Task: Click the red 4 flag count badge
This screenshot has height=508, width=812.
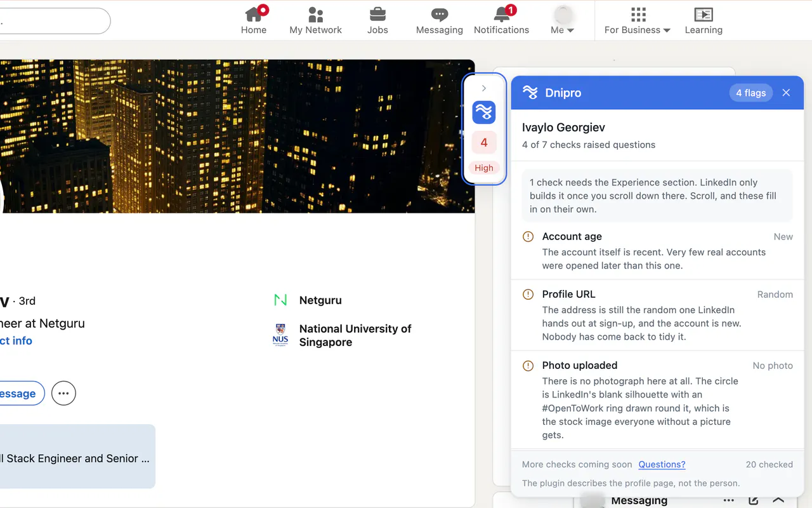Action: [484, 143]
